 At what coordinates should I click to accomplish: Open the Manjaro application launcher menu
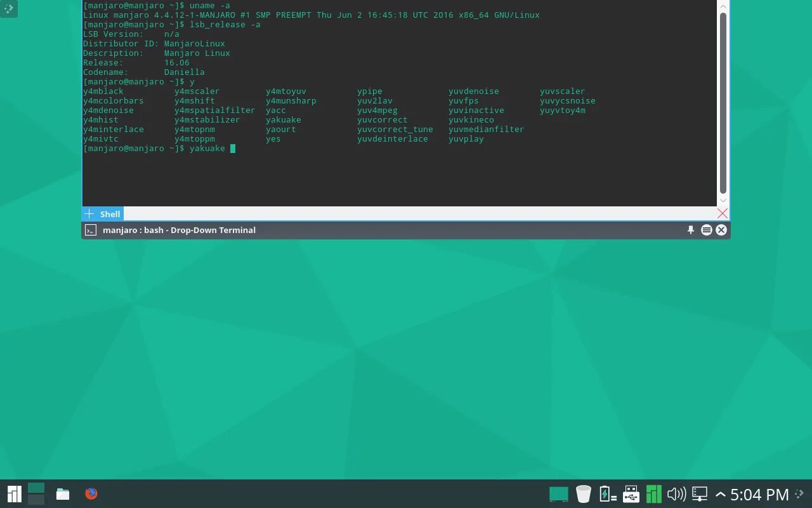14,493
